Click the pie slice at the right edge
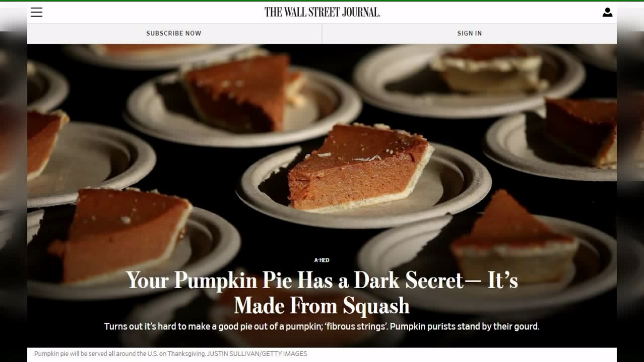The height and width of the screenshot is (362, 644). point(580,131)
